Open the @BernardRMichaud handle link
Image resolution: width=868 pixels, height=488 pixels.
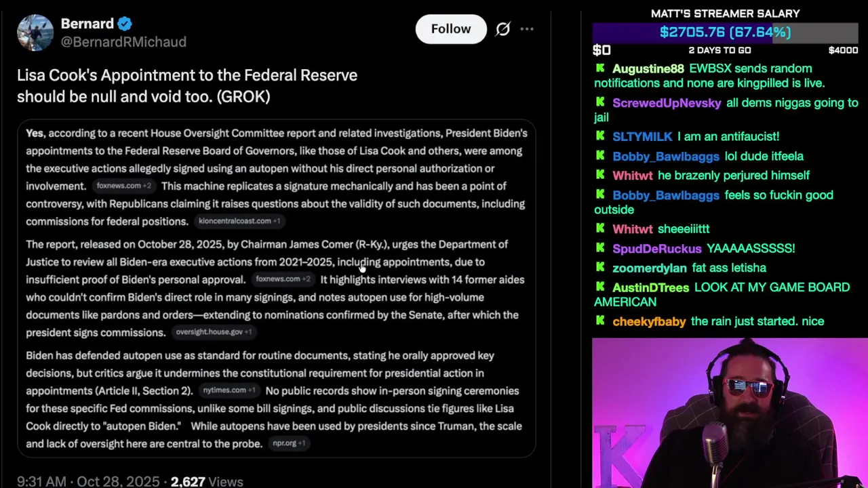coord(123,42)
